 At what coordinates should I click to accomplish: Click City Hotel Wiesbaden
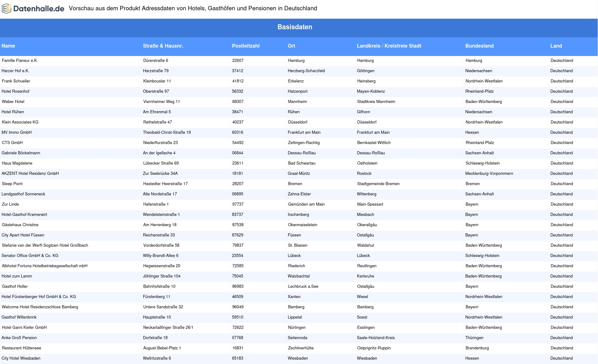click(21, 358)
